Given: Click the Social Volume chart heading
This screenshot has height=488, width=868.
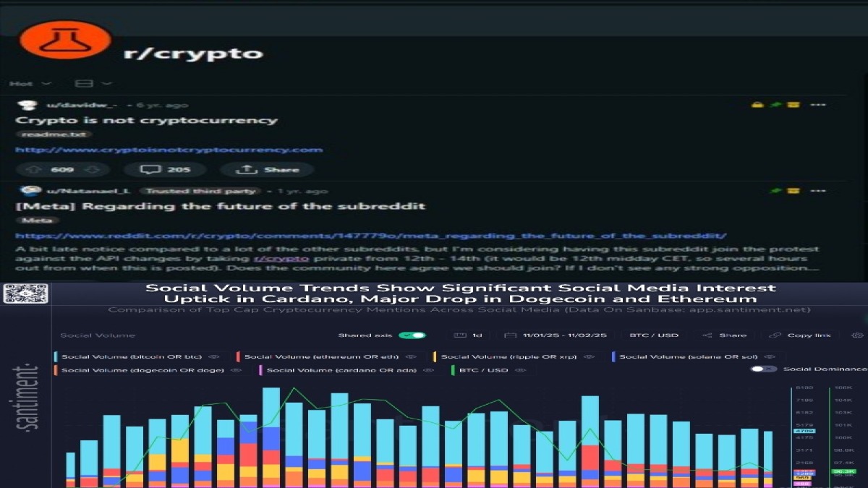Looking at the screenshot, I should [x=97, y=335].
